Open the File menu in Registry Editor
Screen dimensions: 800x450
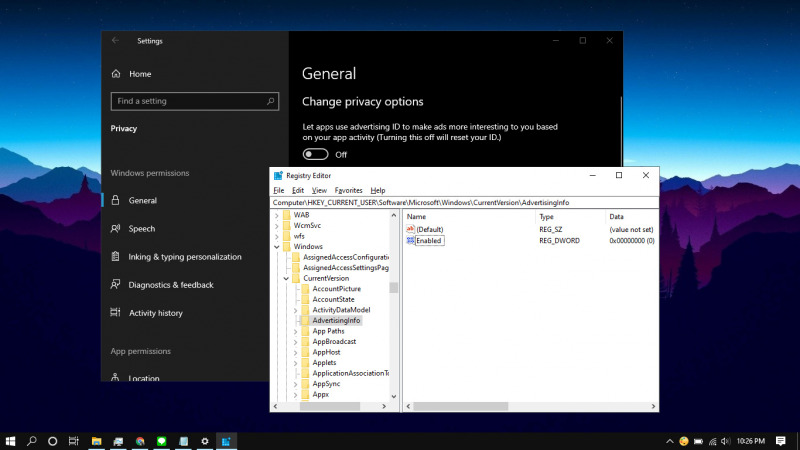279,190
